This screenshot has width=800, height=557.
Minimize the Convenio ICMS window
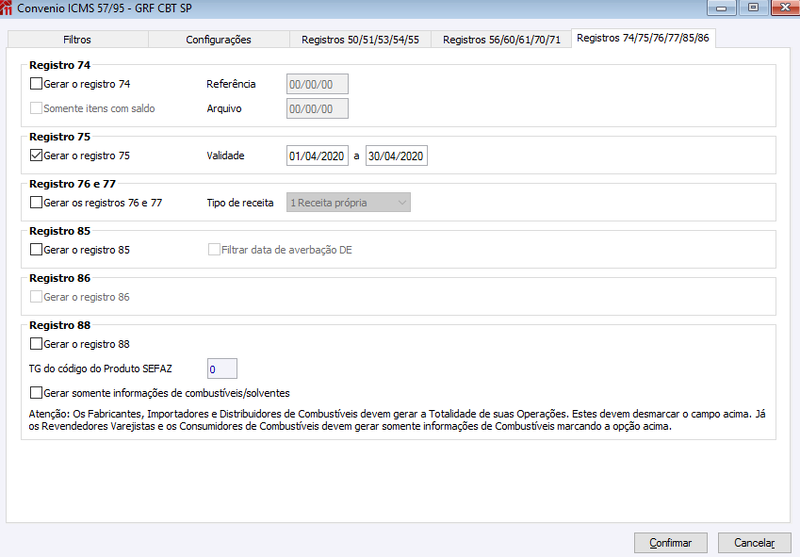(721, 8)
